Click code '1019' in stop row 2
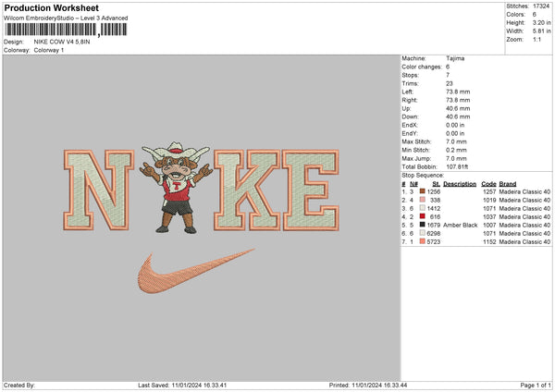The image size is (555, 392). (489, 201)
